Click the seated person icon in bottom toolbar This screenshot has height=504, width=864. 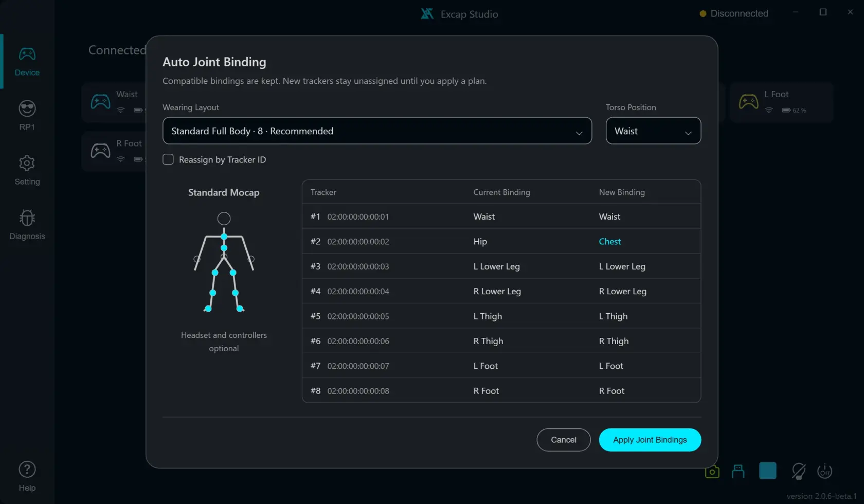(x=738, y=471)
